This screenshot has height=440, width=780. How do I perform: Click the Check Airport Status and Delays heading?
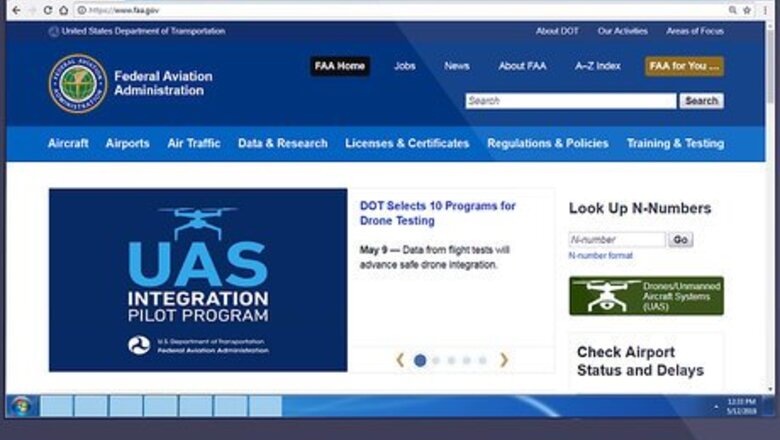pos(640,361)
